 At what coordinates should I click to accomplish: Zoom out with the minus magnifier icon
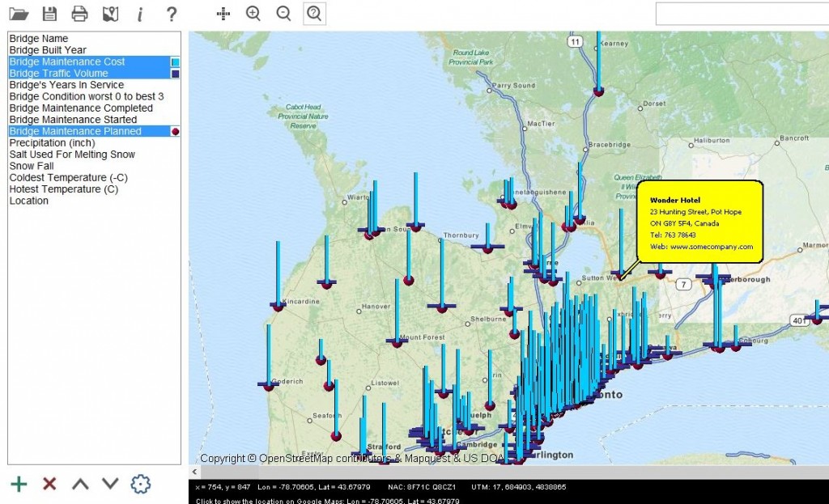coord(283,14)
